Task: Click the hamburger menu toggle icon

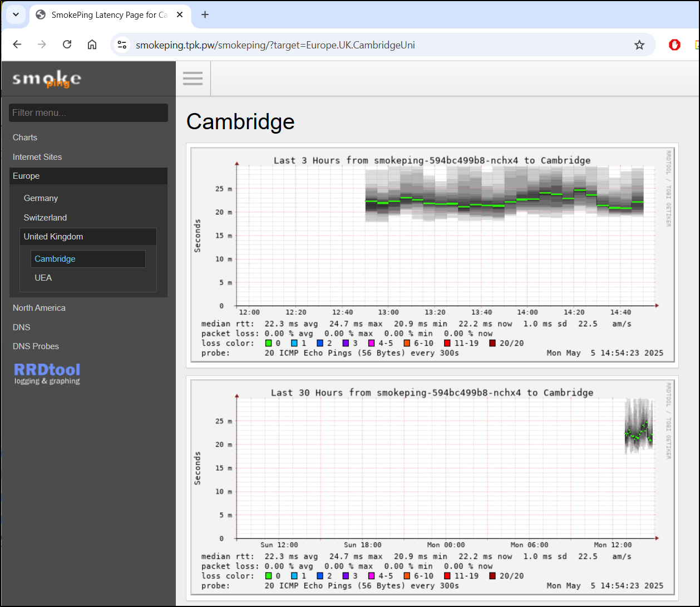Action: tap(193, 79)
